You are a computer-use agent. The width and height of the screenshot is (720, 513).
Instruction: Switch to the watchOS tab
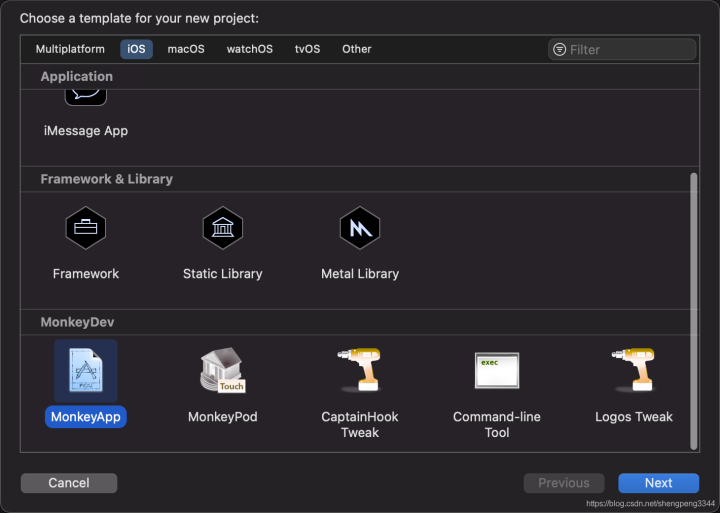(x=250, y=49)
